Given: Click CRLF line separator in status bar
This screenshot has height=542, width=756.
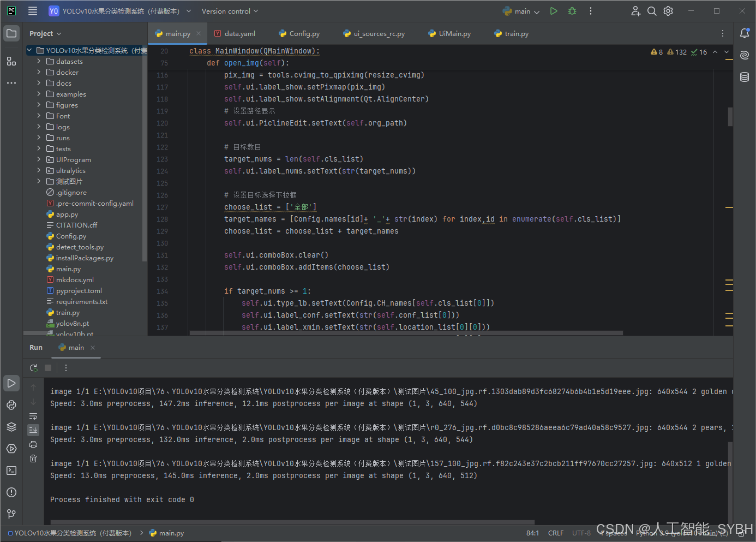Looking at the screenshot, I should [556, 533].
